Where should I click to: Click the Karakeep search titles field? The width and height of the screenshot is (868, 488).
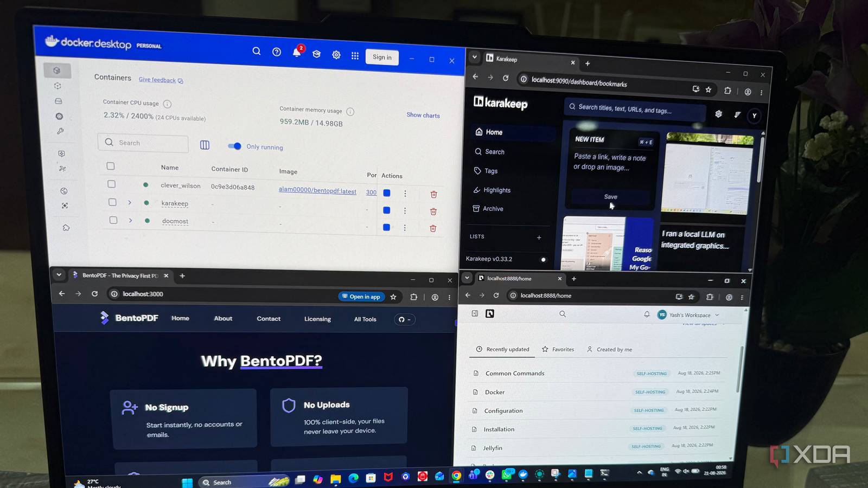click(635, 109)
